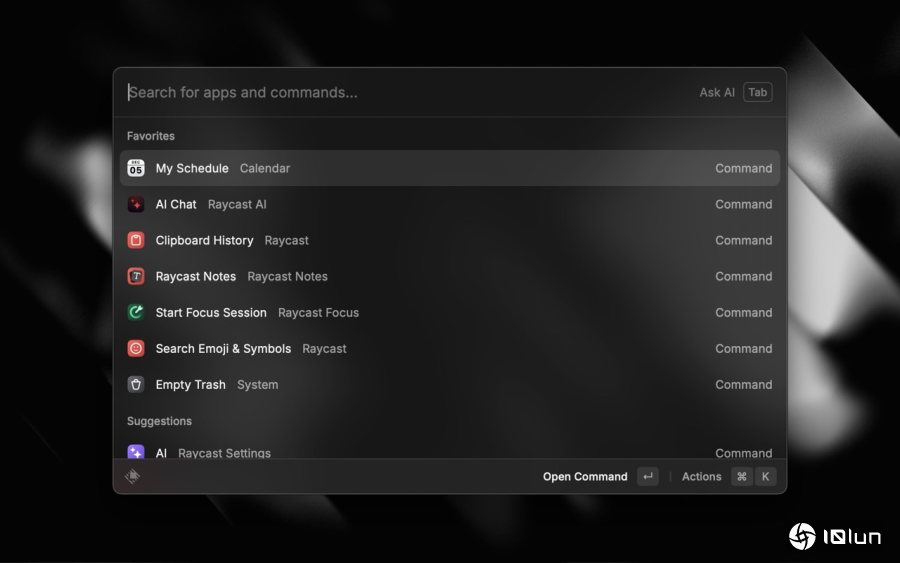This screenshot has height=563, width=900.
Task: Select the Raycast Notes command row
Action: pos(450,277)
